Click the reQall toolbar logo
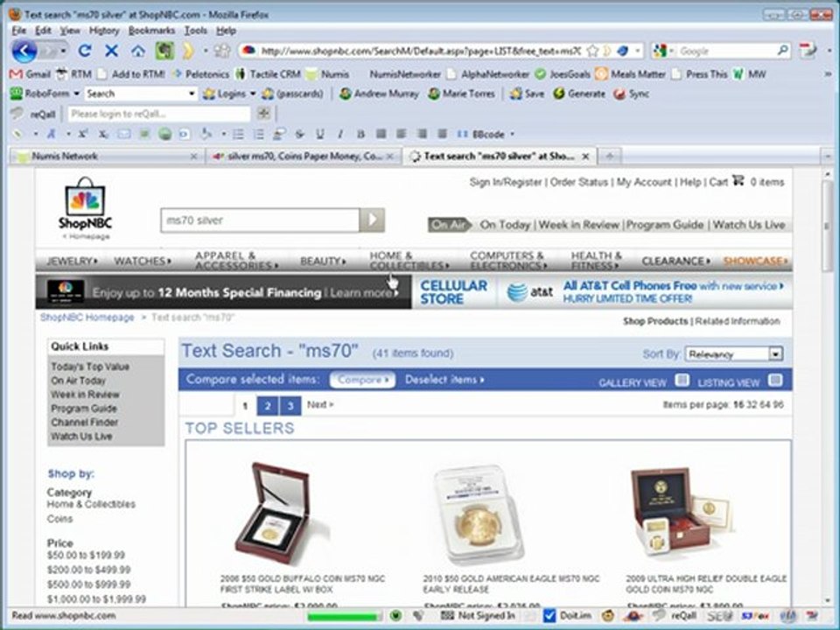840x630 pixels. click(x=17, y=114)
